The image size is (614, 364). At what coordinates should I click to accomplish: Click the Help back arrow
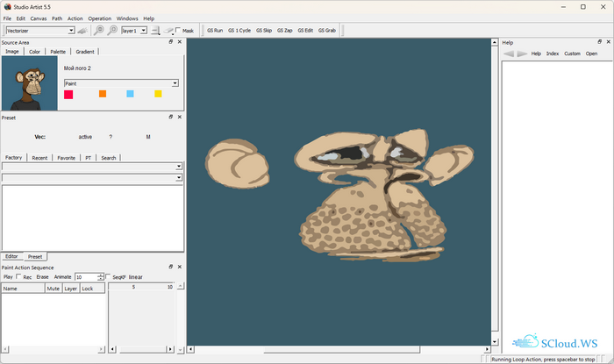tap(509, 54)
